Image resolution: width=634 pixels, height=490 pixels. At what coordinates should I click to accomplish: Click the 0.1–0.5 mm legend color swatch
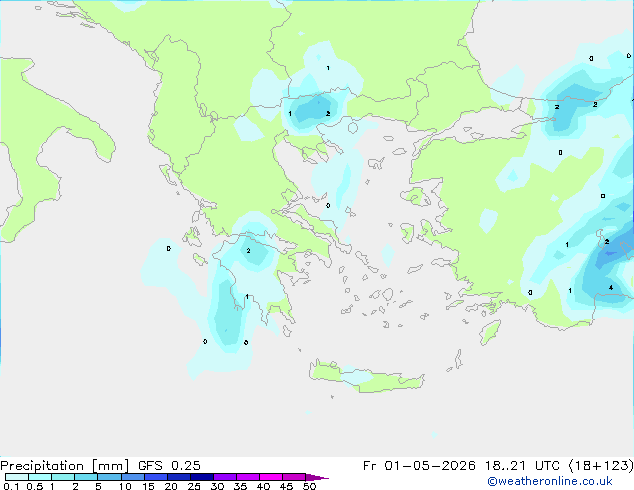[17, 477]
